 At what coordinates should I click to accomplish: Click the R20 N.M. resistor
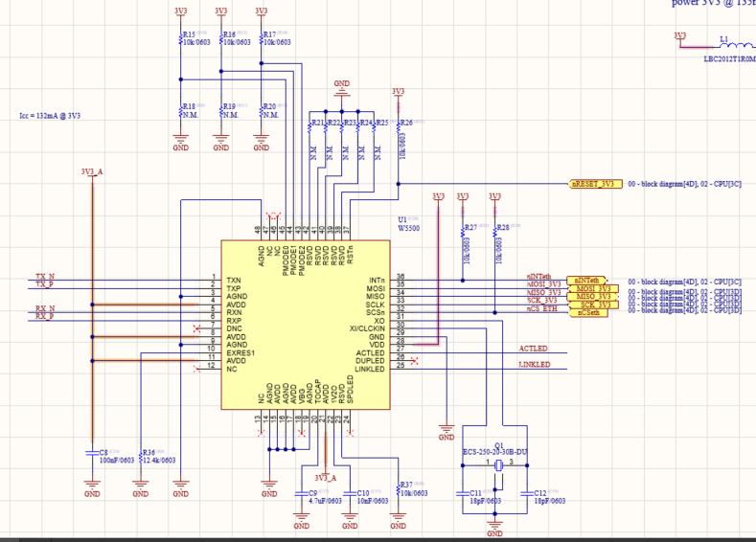pos(262,111)
